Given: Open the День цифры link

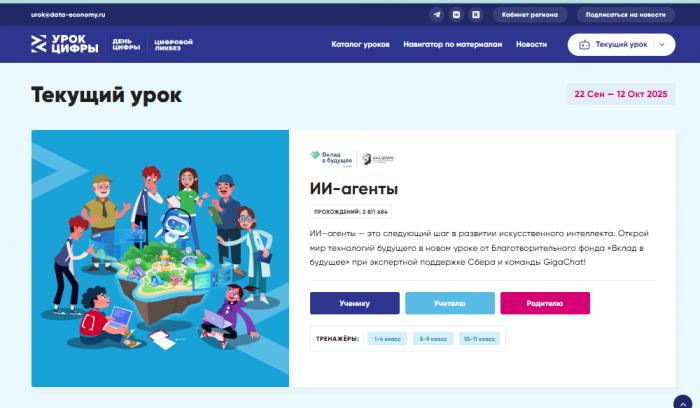Looking at the screenshot, I should 126,44.
